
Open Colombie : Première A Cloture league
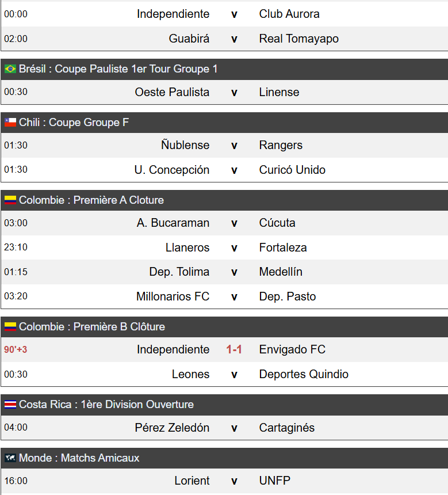click(x=91, y=200)
